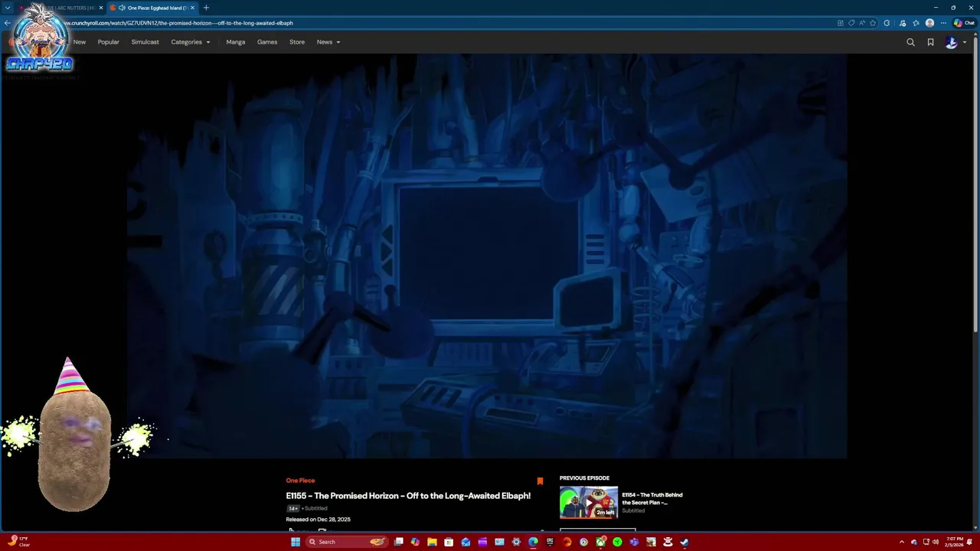
Task: Open the media control icon in the browser toolbar
Action: coord(903,23)
